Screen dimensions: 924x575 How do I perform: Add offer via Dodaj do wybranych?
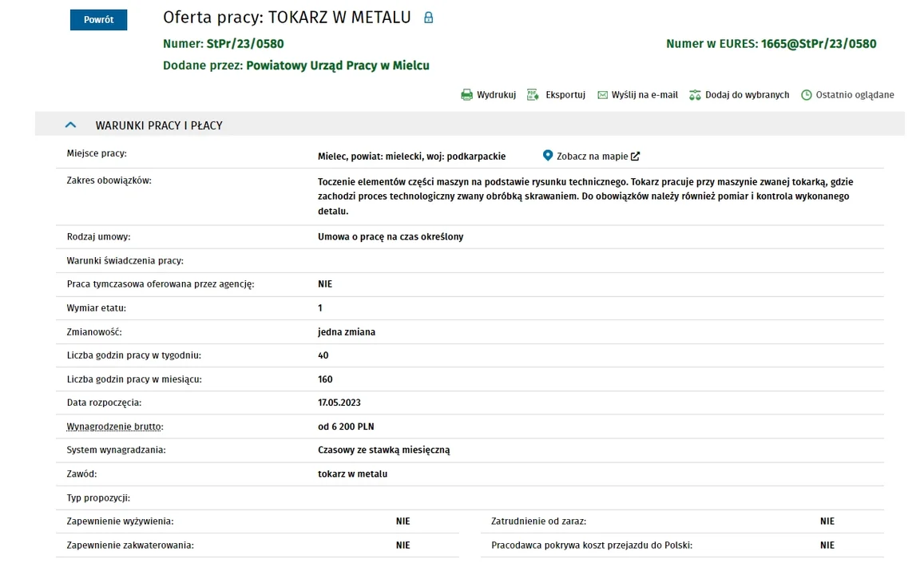click(747, 95)
